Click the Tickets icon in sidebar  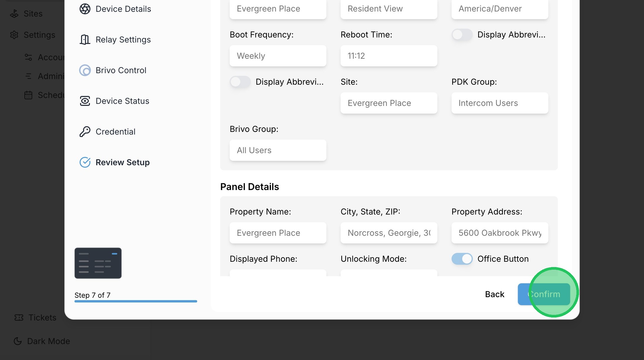19,318
